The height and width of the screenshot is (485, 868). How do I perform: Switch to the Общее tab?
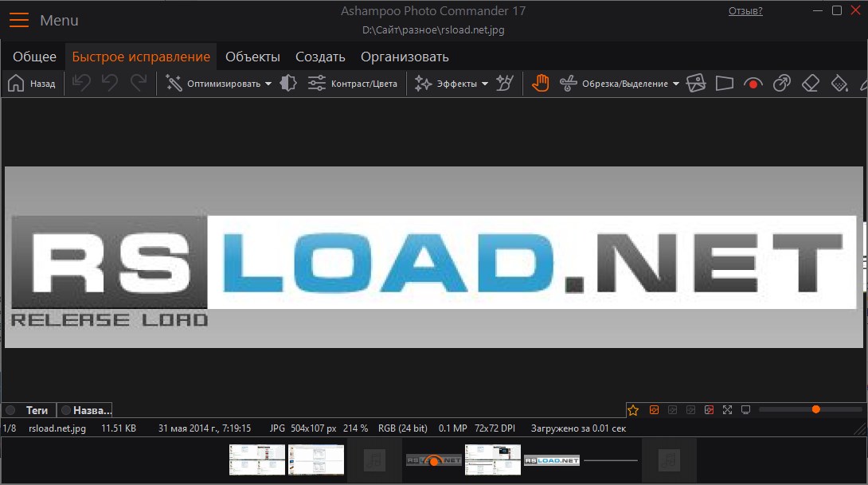34,57
